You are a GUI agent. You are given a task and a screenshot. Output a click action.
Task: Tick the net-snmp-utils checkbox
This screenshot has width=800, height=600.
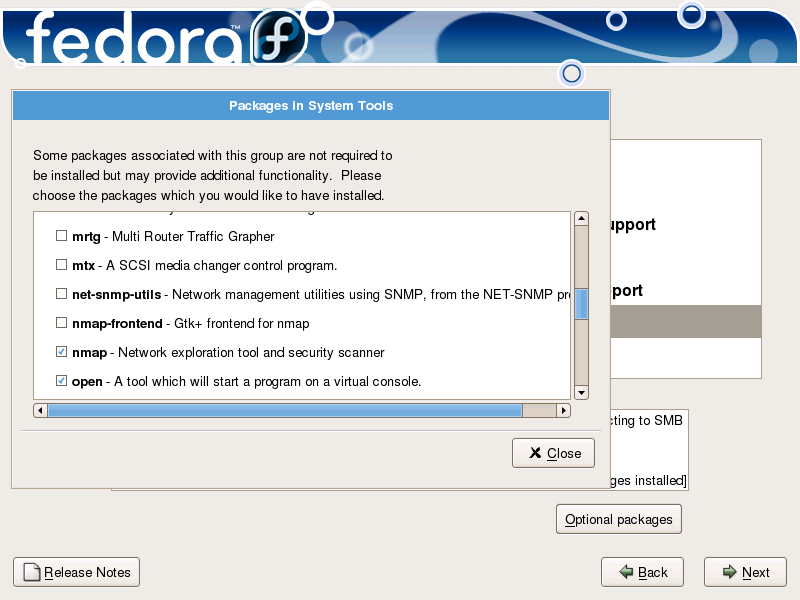tap(61, 294)
